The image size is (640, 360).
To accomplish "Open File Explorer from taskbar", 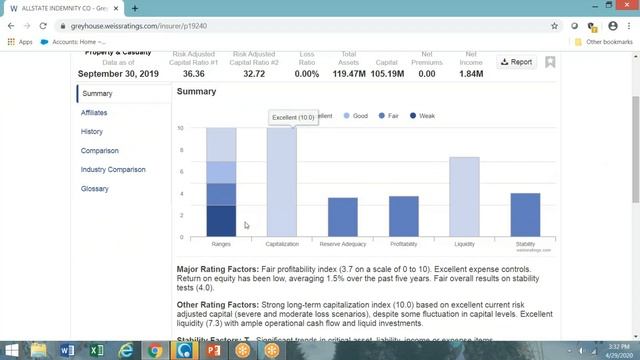I will tap(39, 351).
